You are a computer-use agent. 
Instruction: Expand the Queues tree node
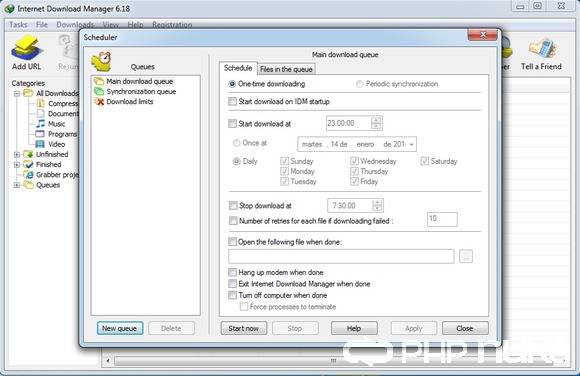point(17,185)
